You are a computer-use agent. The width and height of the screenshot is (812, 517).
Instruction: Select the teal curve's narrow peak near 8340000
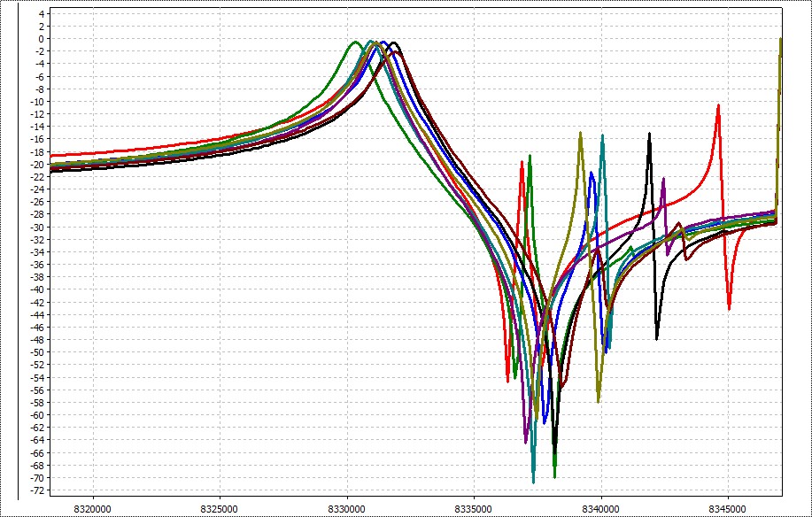[x=602, y=136]
